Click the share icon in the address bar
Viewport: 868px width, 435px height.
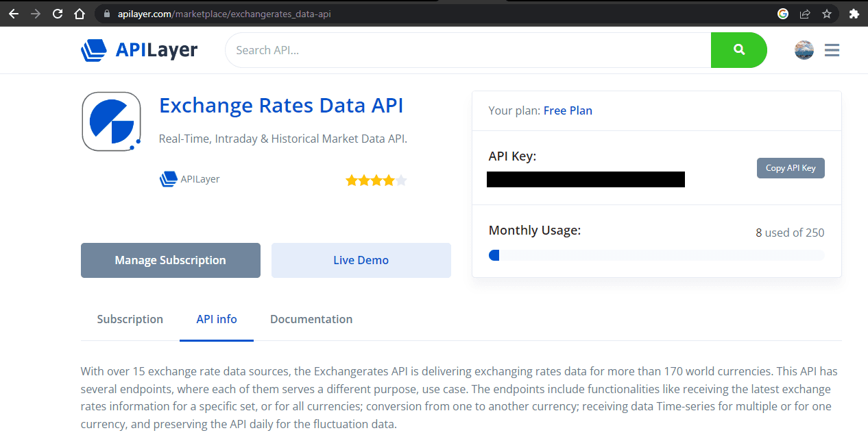(804, 13)
